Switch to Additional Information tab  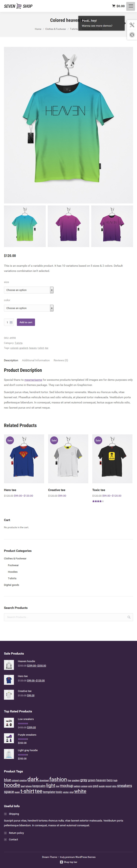[36, 360]
